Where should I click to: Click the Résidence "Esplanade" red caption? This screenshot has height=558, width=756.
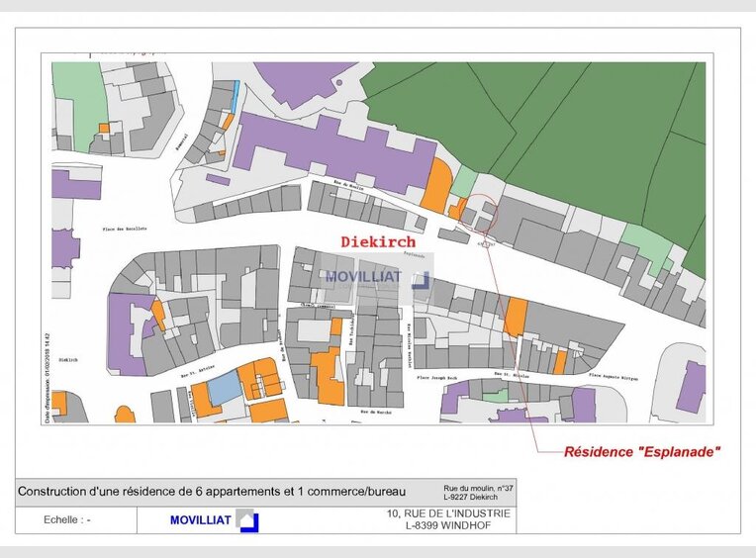tap(641, 452)
